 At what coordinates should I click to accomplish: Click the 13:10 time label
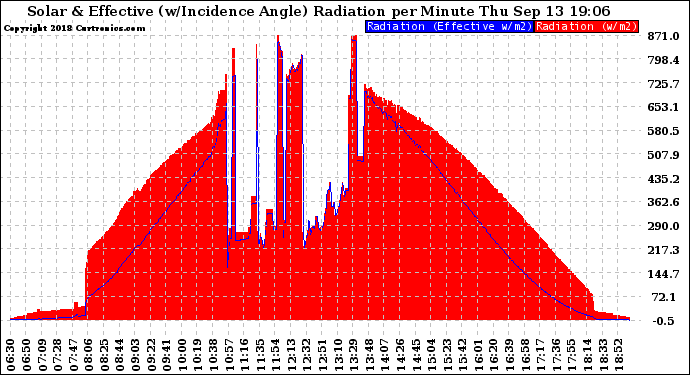click(x=338, y=355)
